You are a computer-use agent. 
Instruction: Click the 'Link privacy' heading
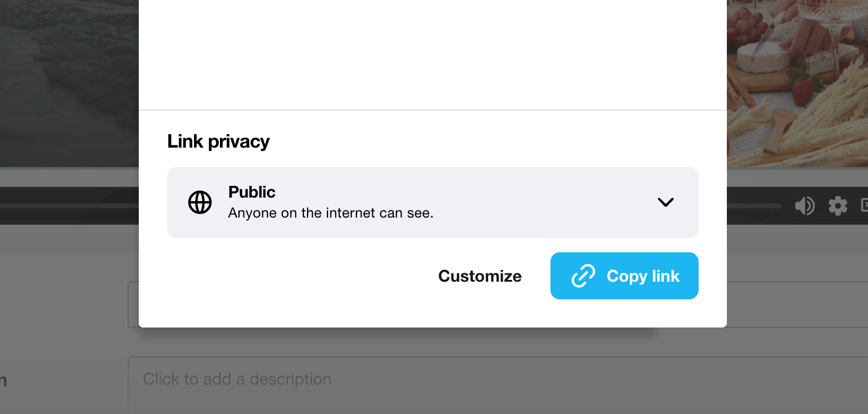pyautogui.click(x=218, y=142)
